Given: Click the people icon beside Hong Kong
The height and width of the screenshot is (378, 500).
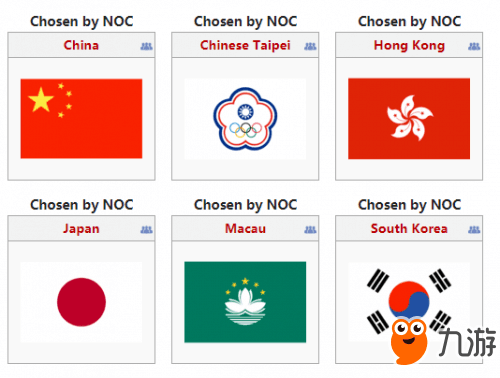Looking at the screenshot, I should coord(474,46).
